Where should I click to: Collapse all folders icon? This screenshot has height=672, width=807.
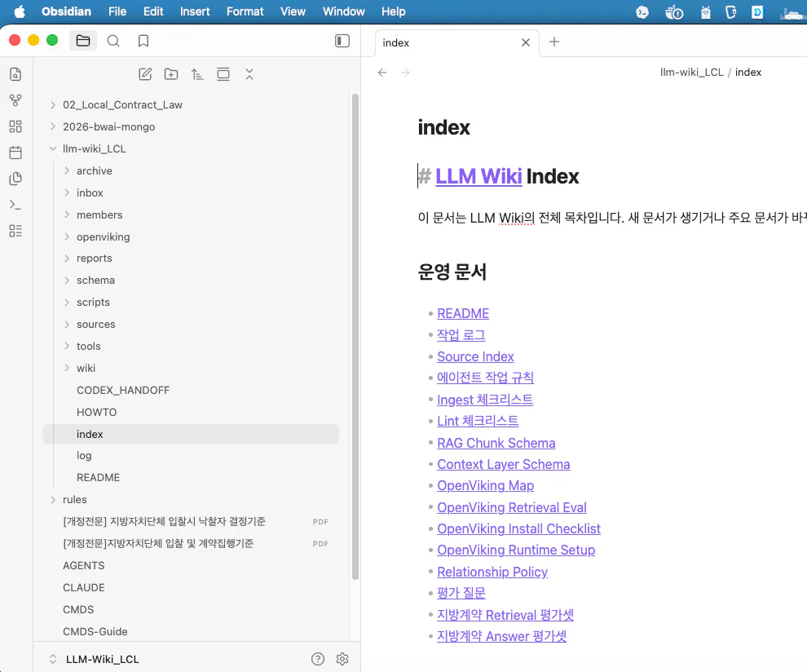click(249, 74)
